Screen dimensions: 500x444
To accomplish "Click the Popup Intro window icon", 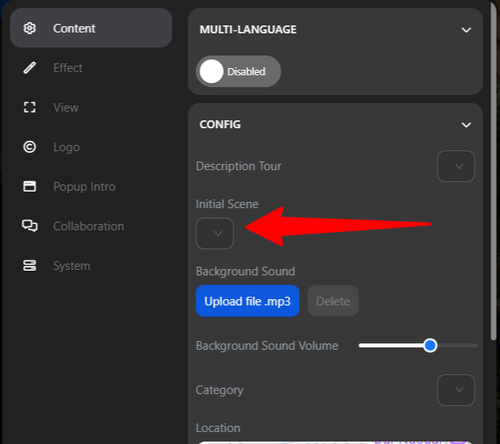I will [x=30, y=186].
